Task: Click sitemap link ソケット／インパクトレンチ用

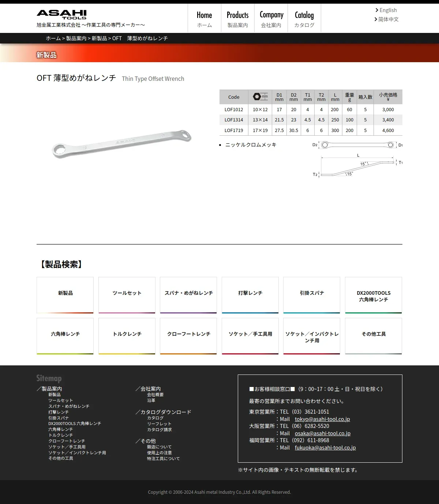Action: [77, 453]
